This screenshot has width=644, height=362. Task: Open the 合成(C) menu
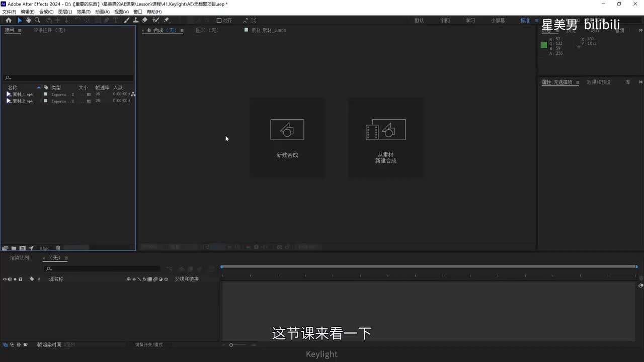tap(46, 12)
